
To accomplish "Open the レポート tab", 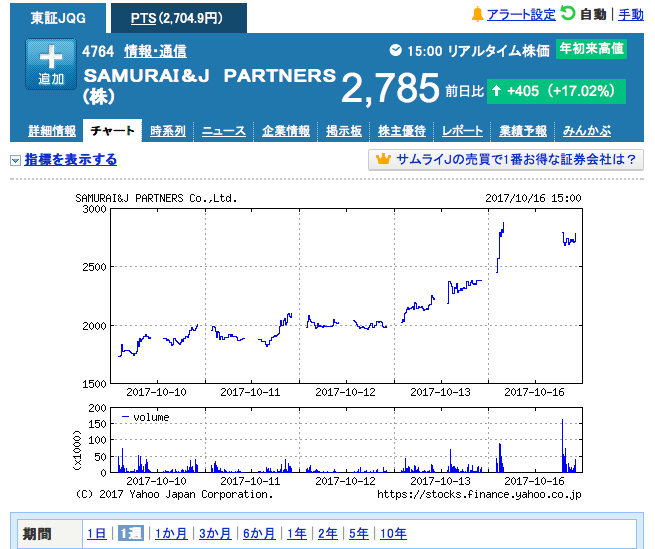I will click(462, 131).
